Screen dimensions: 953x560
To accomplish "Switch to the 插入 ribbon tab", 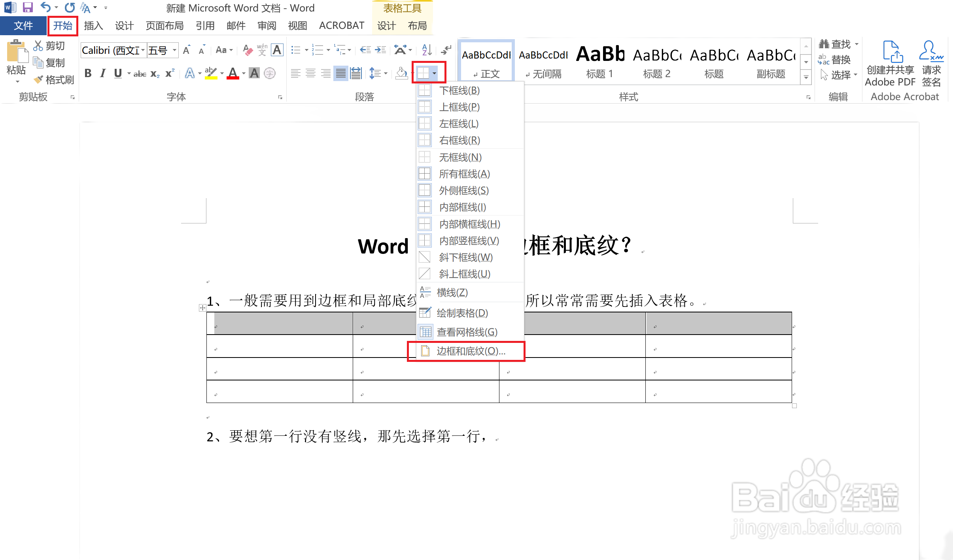I will [x=93, y=25].
